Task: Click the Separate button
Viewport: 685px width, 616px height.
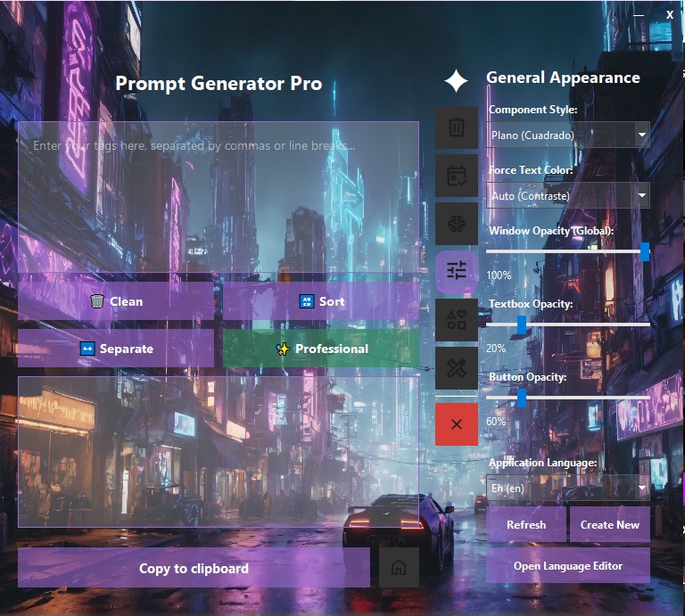Action: coord(116,349)
